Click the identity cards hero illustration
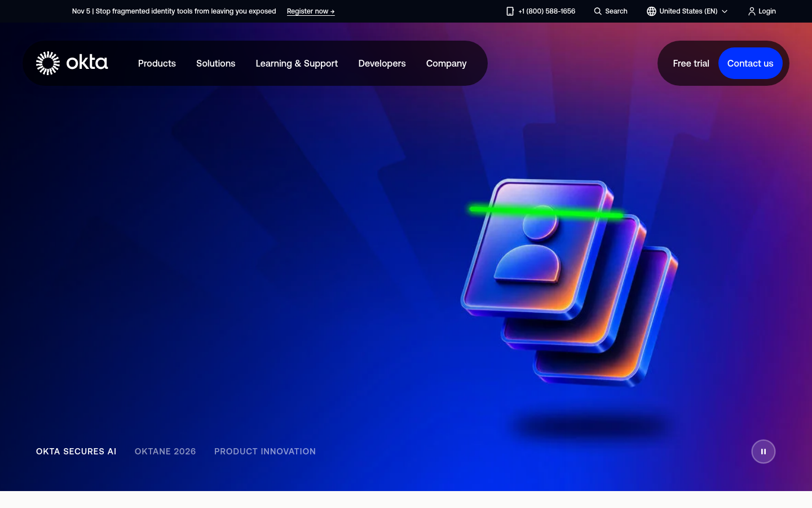Screen dimensions: 812x508 [569, 282]
